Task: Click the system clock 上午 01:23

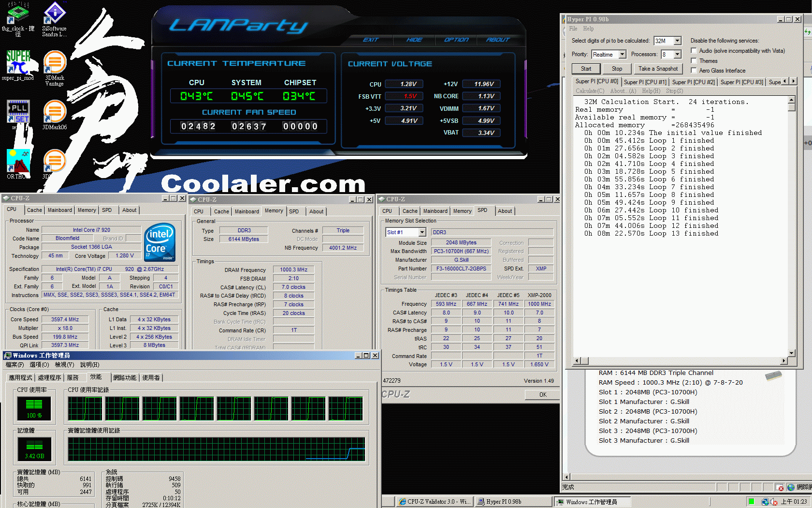Action: pyautogui.click(x=794, y=502)
